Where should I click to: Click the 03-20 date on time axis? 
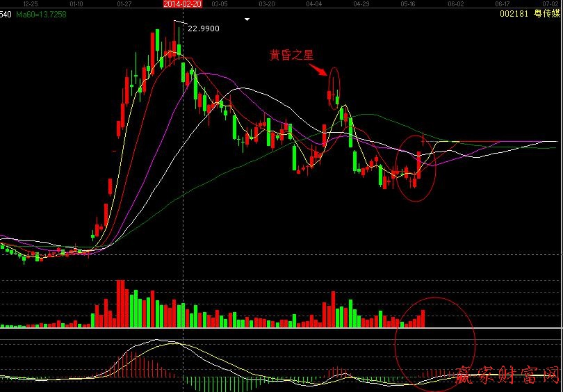click(266, 3)
